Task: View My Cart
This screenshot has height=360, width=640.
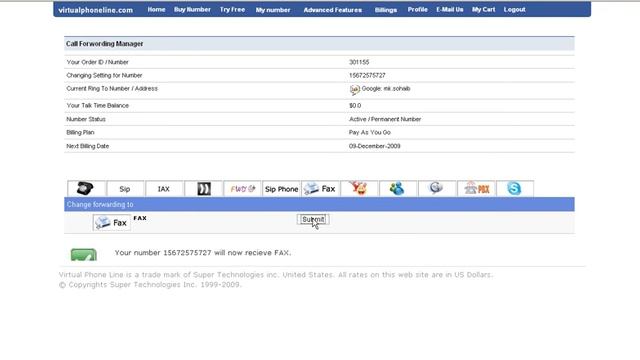Action: pos(484,9)
